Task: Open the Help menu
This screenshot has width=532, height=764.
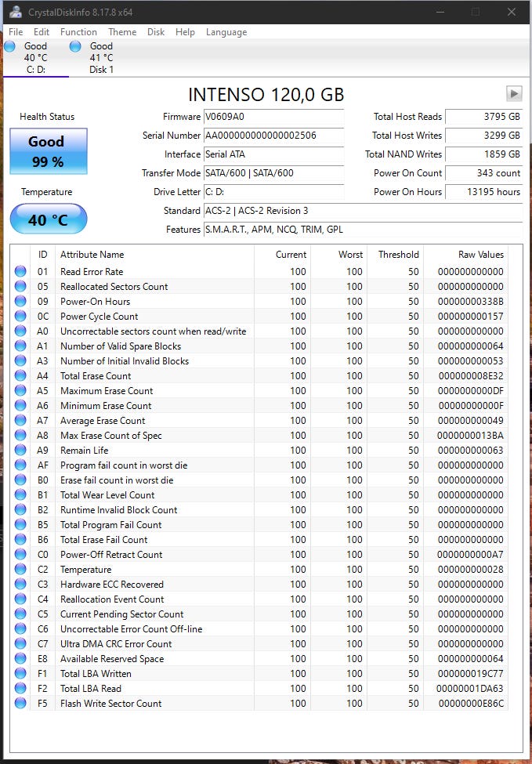Action: tap(185, 32)
